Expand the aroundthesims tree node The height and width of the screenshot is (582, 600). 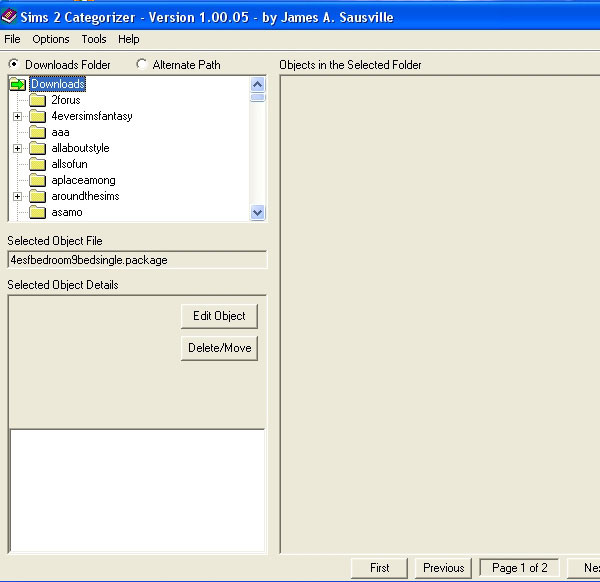point(17,196)
